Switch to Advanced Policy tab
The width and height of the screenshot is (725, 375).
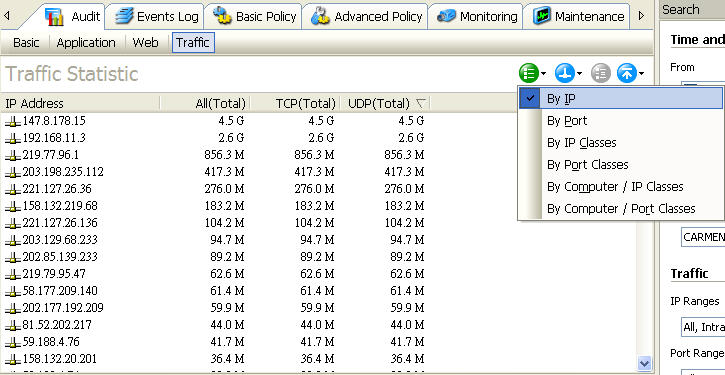click(366, 17)
